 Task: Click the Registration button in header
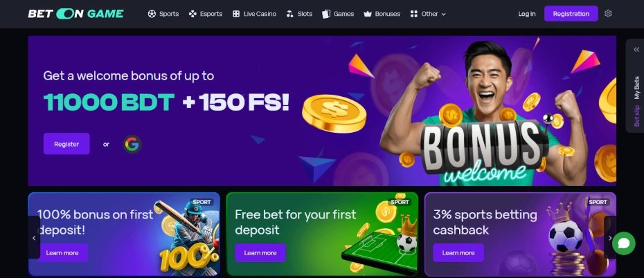tap(571, 14)
